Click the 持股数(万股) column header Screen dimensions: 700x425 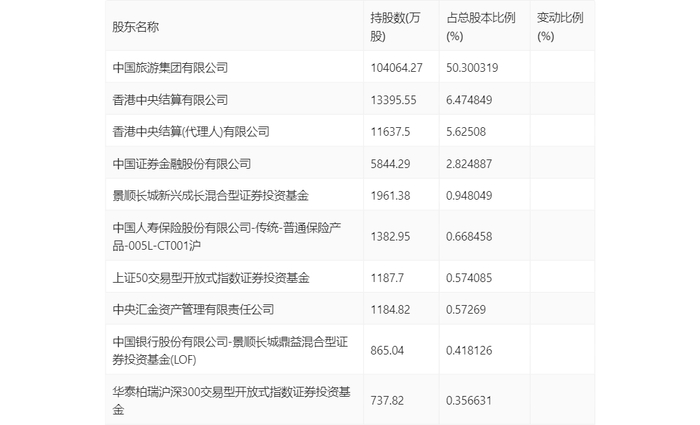[x=396, y=27]
